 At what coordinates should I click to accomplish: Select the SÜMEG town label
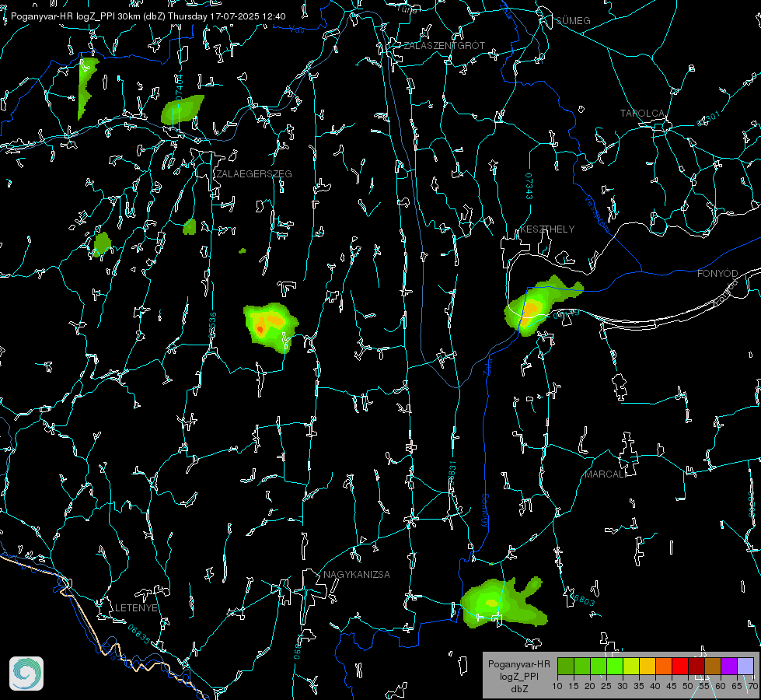(x=573, y=20)
